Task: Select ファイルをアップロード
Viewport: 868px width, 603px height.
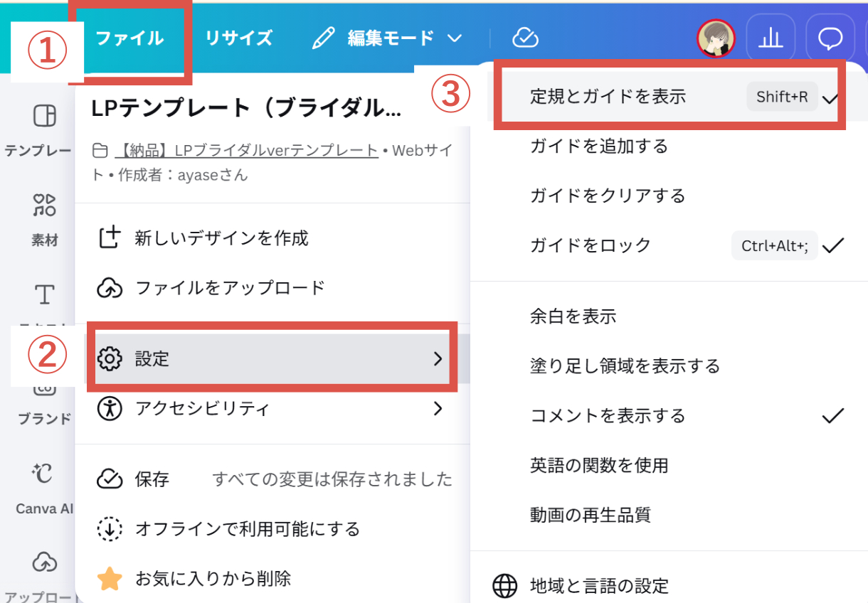Action: pyautogui.click(x=272, y=288)
